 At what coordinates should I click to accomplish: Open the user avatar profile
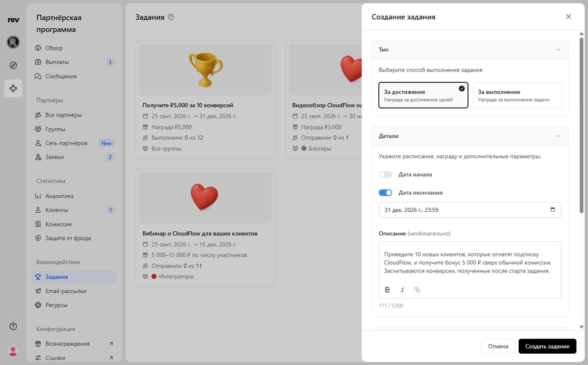(13, 350)
